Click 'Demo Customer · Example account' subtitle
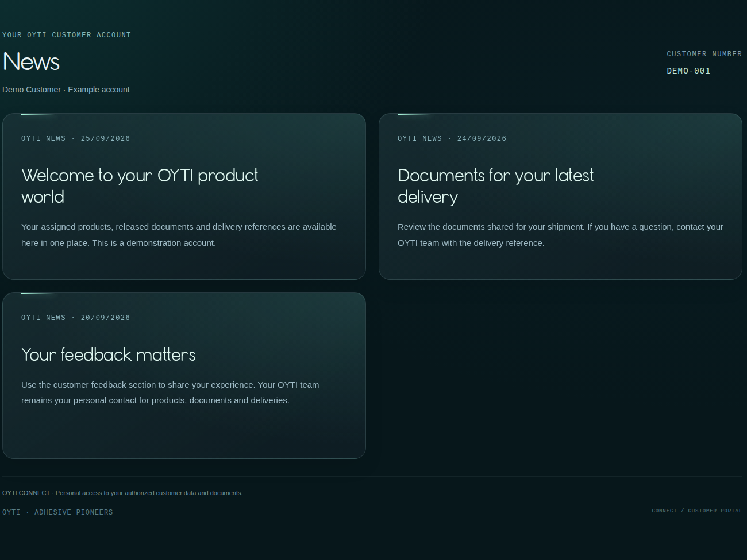747x560 pixels. pyautogui.click(x=66, y=90)
